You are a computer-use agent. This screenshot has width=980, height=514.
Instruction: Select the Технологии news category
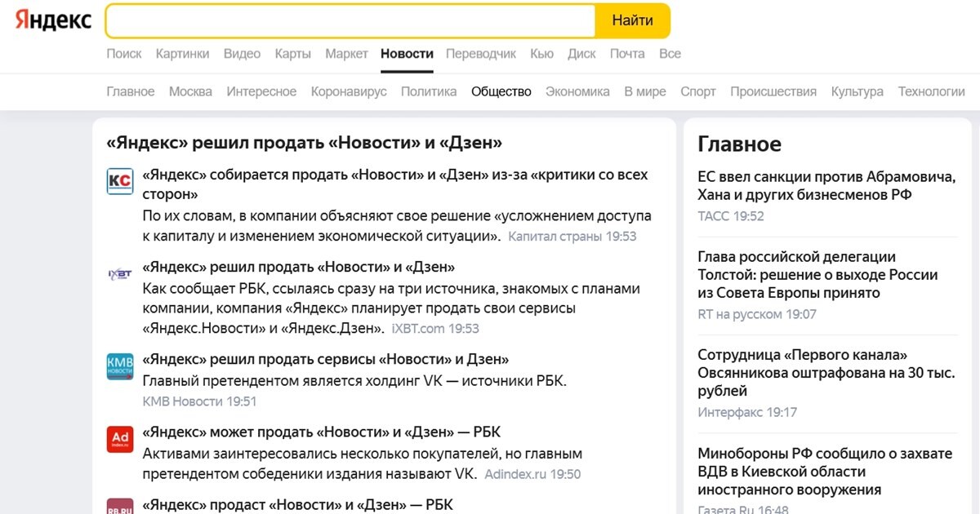pyautogui.click(x=931, y=91)
